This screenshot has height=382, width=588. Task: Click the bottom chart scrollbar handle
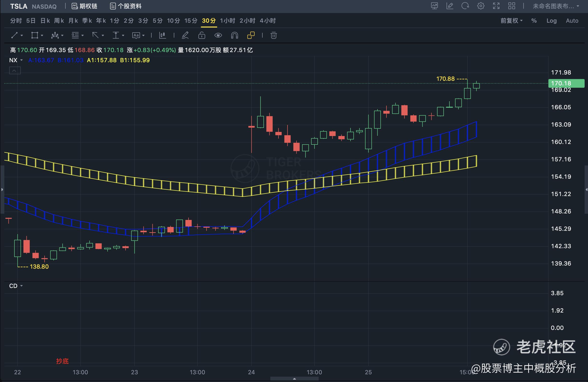click(294, 379)
